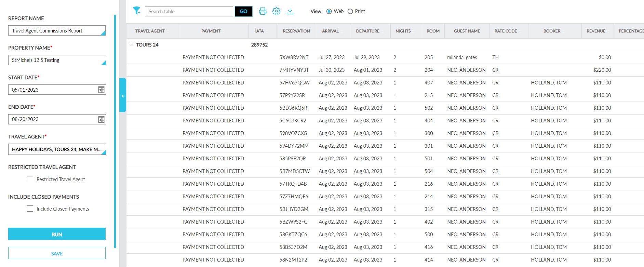Click the SAVE button
Screen dimensions: 644x267
57,253
